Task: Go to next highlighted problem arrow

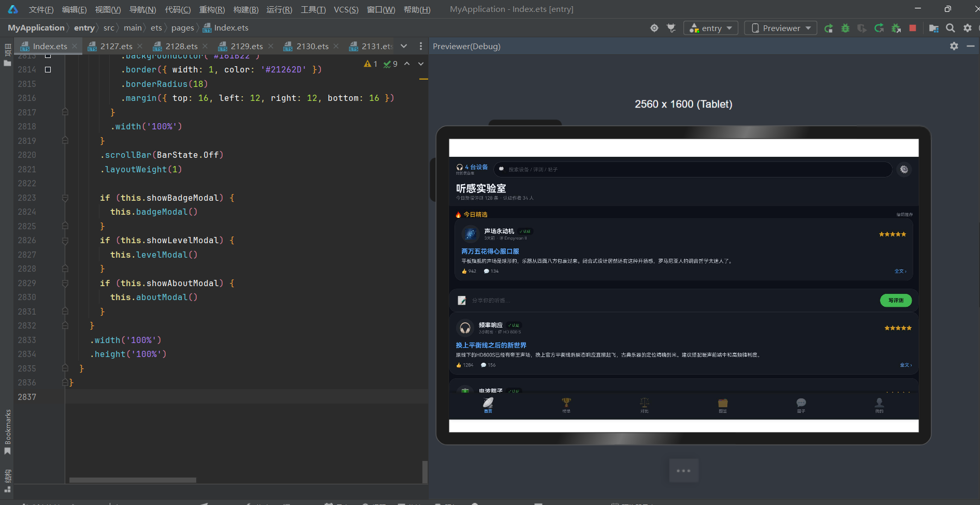Action: [x=421, y=64]
